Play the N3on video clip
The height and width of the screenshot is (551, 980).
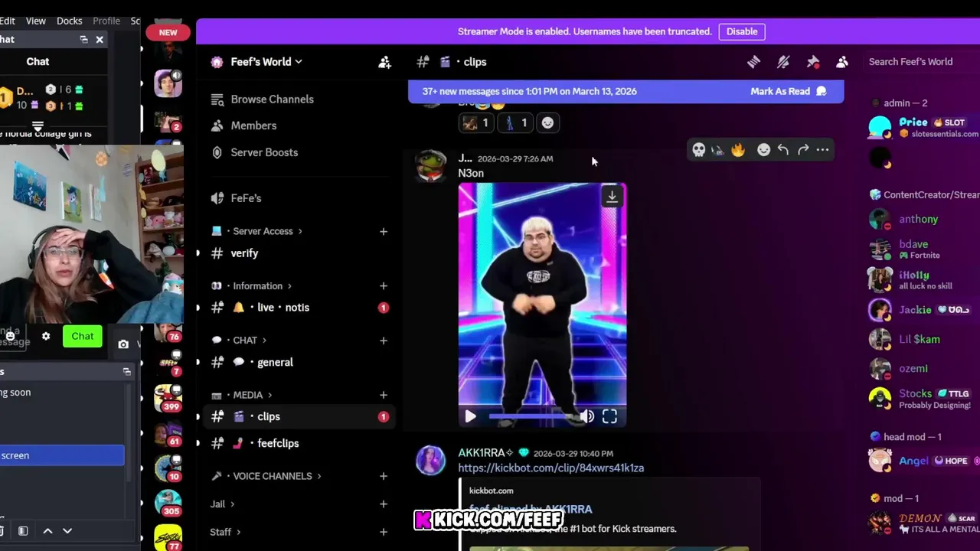[470, 416]
